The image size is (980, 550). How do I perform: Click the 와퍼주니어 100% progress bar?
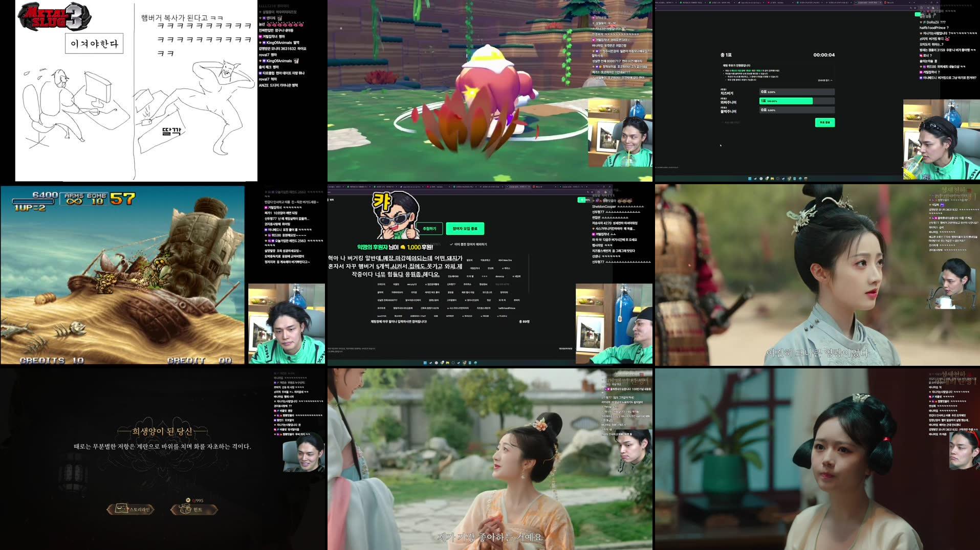(x=786, y=101)
